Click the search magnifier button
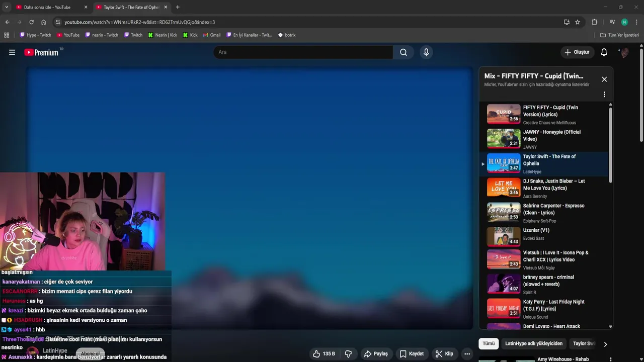Image resolution: width=644 pixels, height=362 pixels. click(x=404, y=52)
